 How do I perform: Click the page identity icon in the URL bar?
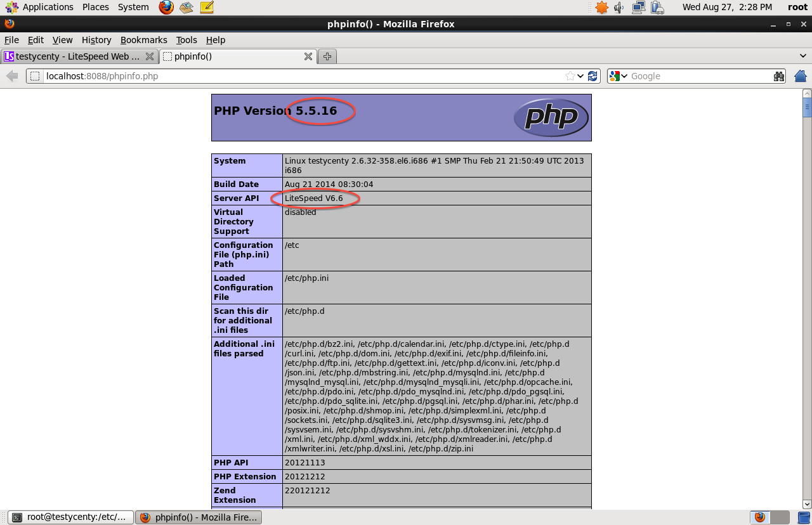point(36,76)
